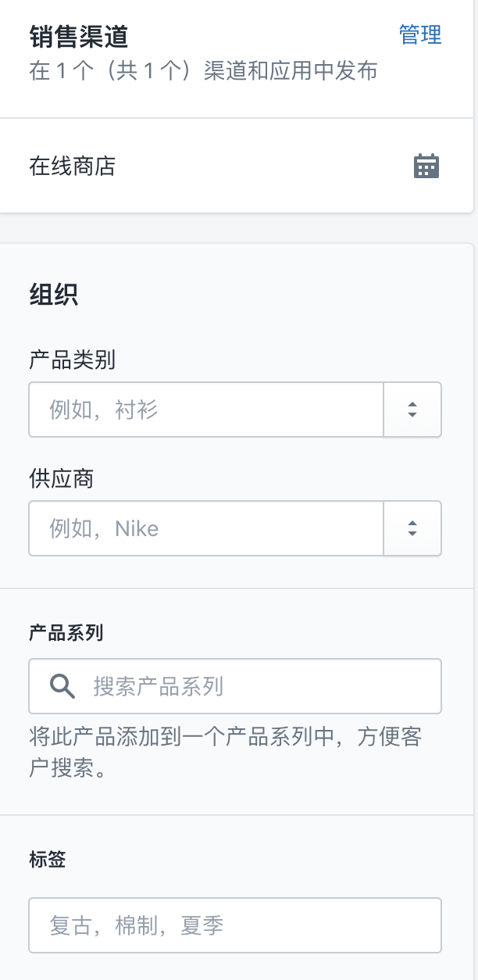This screenshot has height=980, width=478.
Task: Click the up triangle in 产品类别 selector
Action: coord(412,404)
